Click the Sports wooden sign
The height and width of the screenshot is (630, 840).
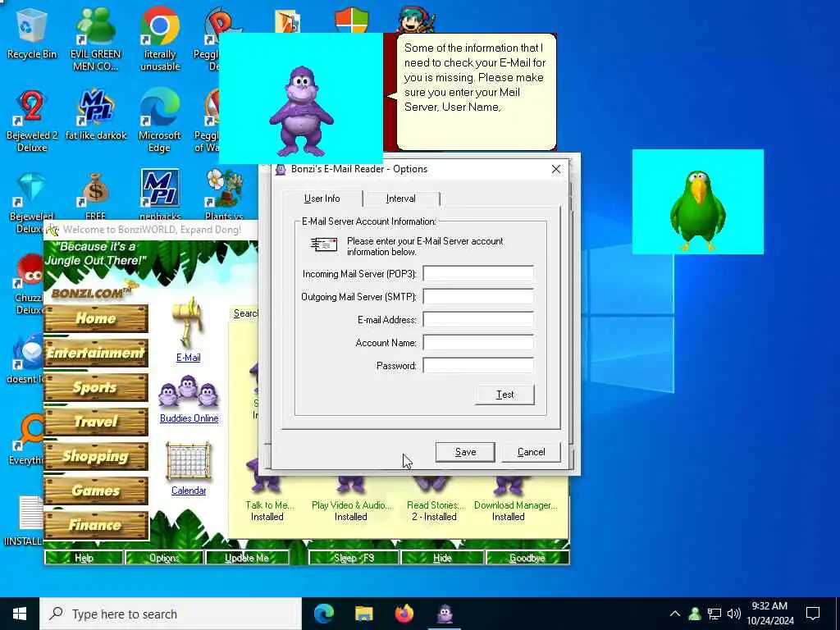click(96, 387)
